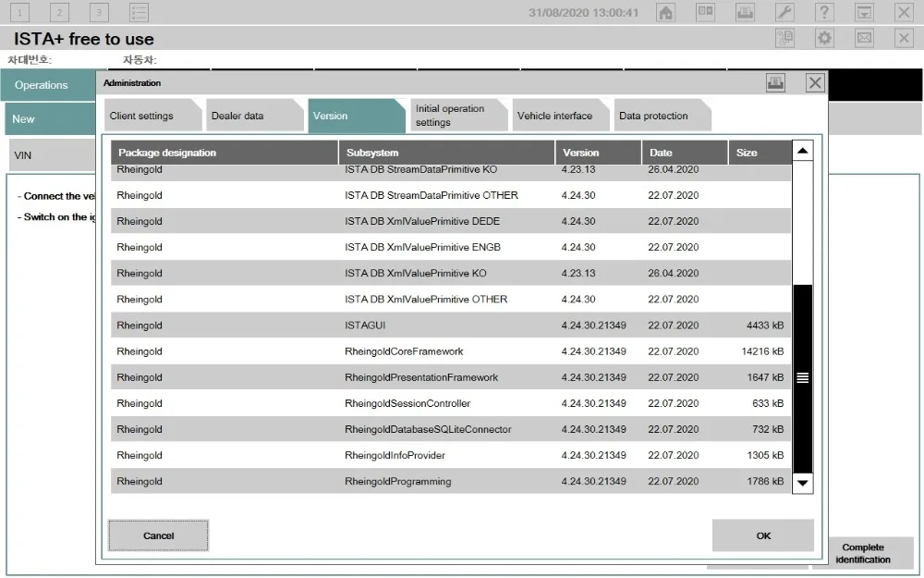This screenshot has height=578, width=924.
Task: Select the RheingoldPresentationFramework row
Action: 451,377
